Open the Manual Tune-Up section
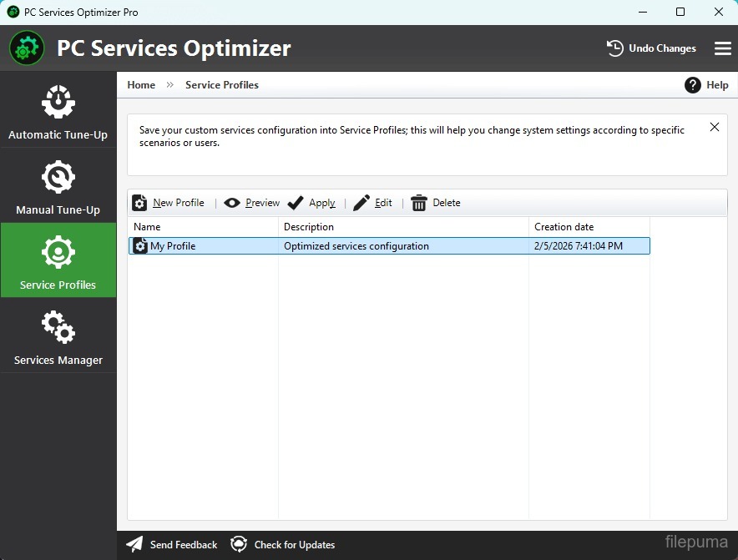738x560 pixels. click(x=58, y=186)
